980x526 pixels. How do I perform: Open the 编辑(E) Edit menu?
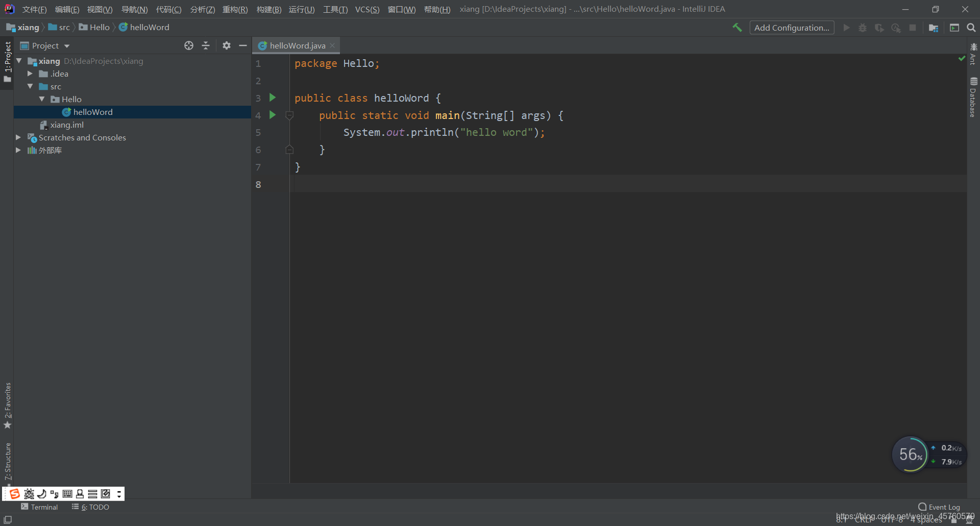[x=67, y=9]
